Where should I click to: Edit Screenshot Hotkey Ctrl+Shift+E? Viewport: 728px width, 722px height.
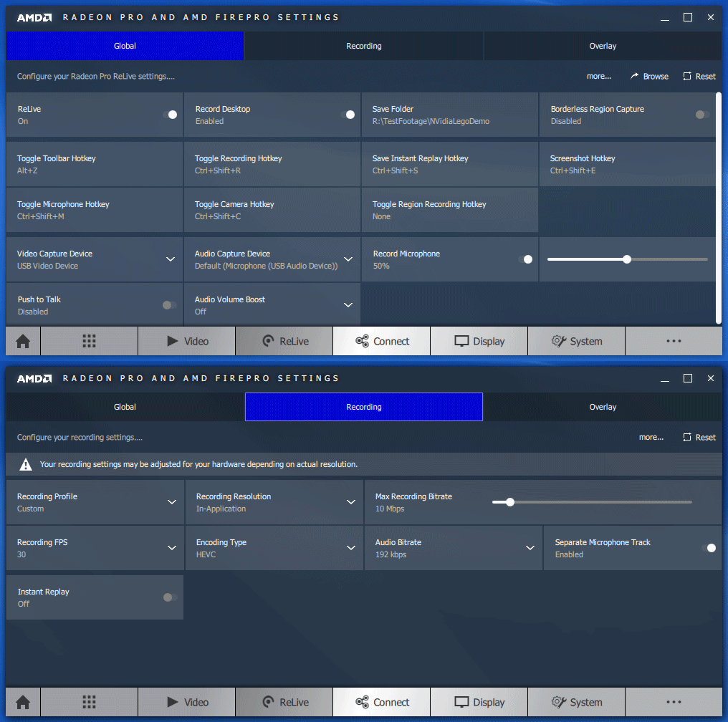[x=627, y=164]
